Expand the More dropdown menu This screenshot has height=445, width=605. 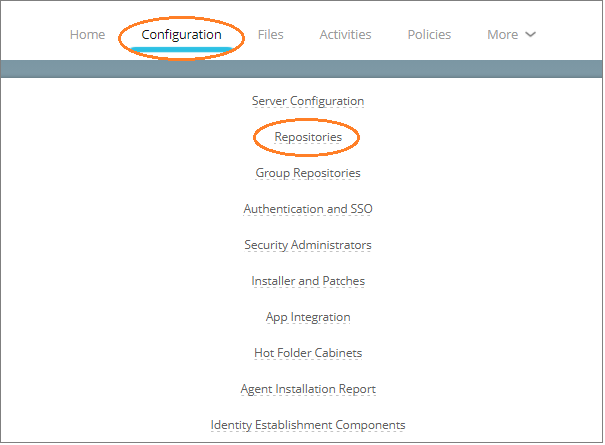coord(512,35)
